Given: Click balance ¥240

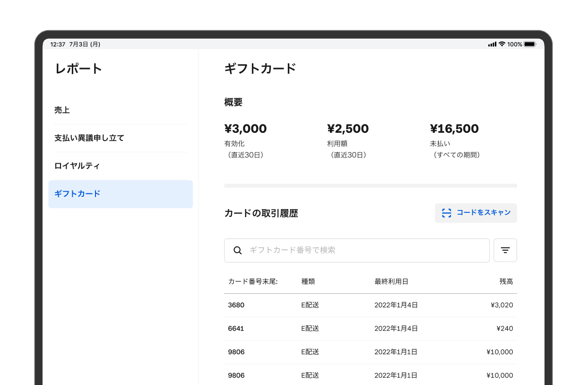Looking at the screenshot, I should [x=505, y=328].
